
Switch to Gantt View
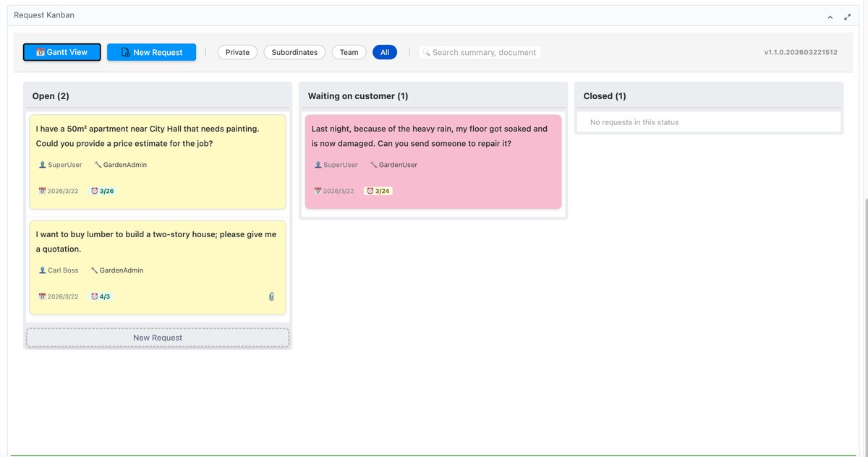point(61,52)
